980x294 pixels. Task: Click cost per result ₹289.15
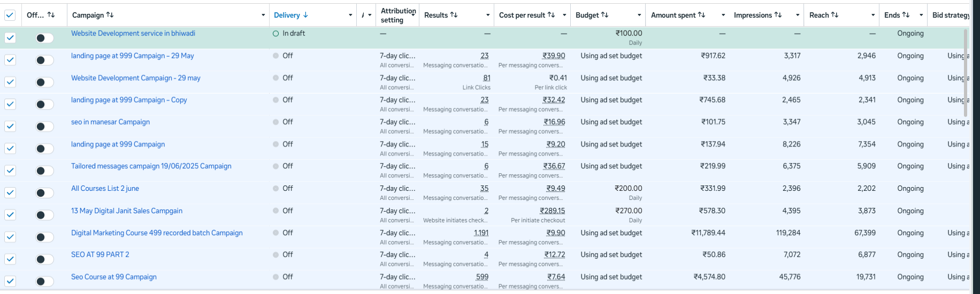(553, 211)
